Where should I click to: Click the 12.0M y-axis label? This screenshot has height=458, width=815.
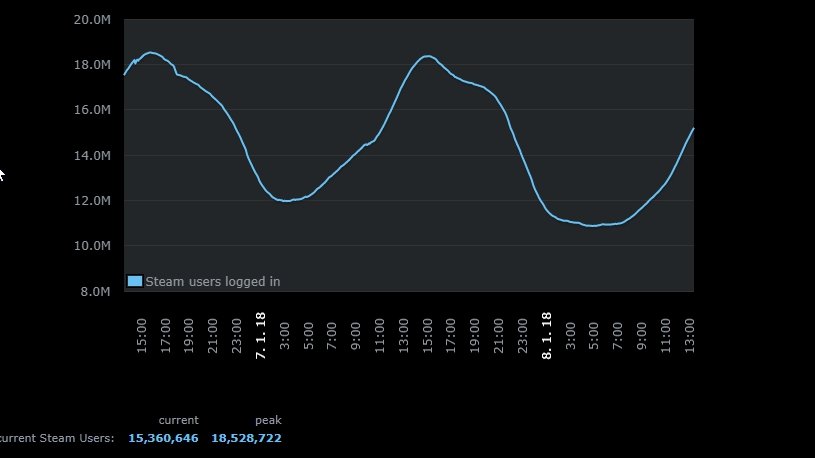(x=92, y=201)
